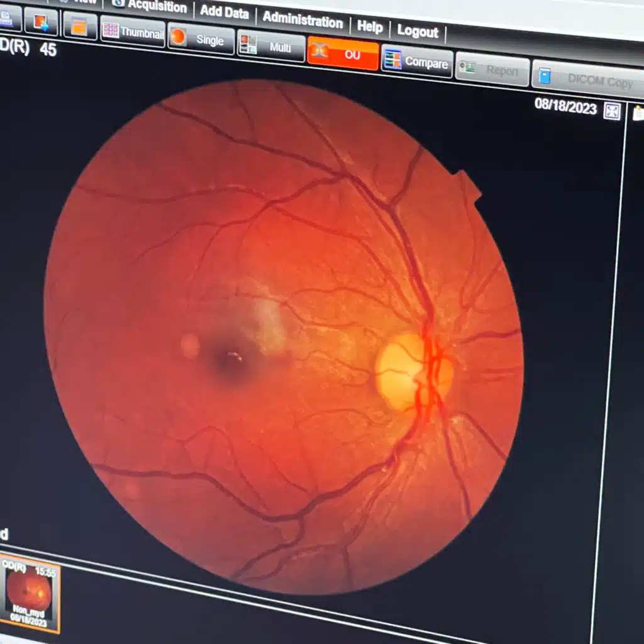644x644 pixels.
Task: Open the Add Data menu
Action: coord(225,12)
